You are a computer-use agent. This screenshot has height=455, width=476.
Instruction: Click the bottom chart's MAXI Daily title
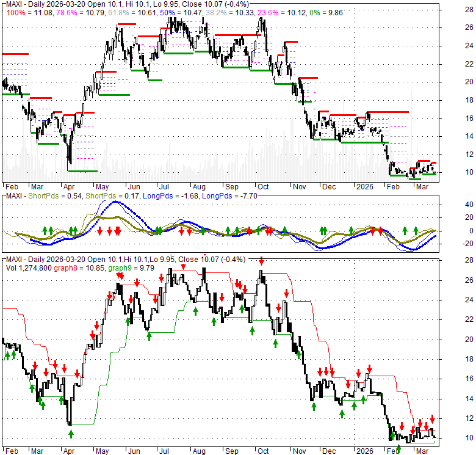[126, 260]
